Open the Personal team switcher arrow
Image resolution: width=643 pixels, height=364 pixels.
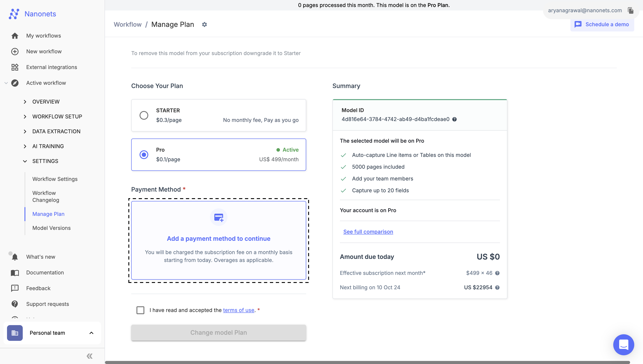pyautogui.click(x=91, y=333)
